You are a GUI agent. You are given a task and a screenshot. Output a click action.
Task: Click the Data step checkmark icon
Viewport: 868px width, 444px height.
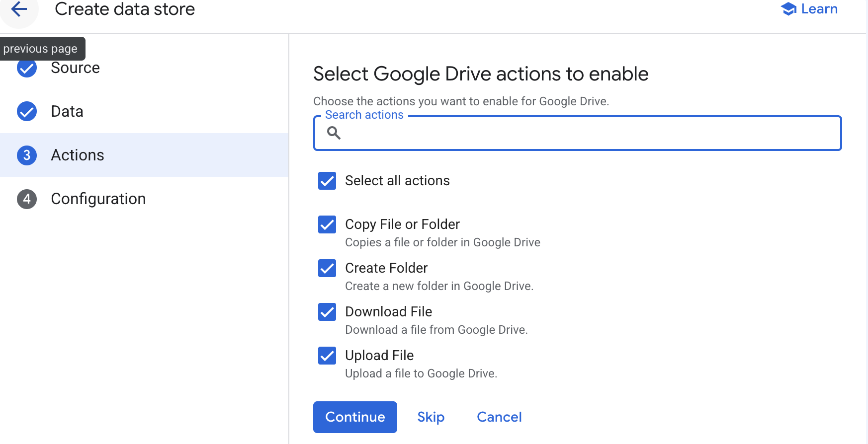point(27,111)
